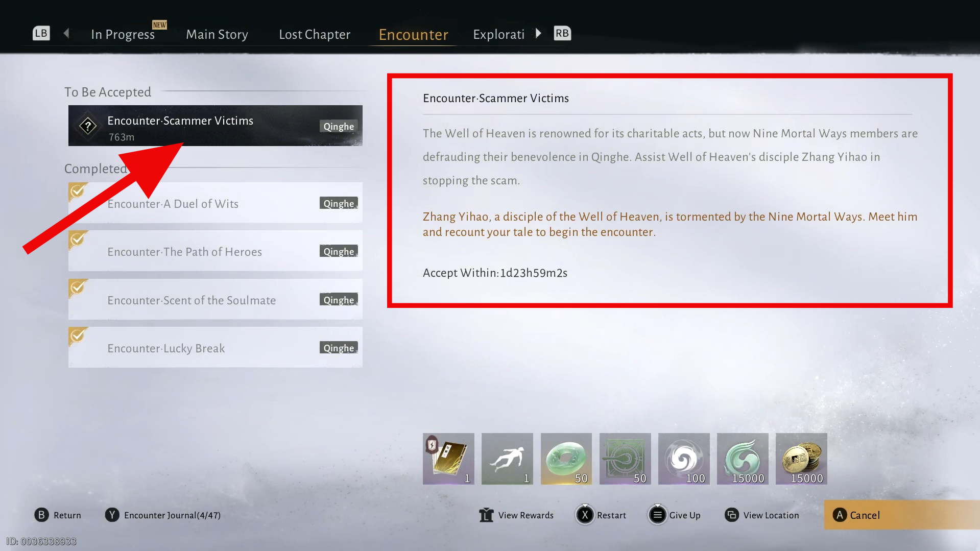
Task: Click the golden scroll reward icon
Action: [x=448, y=459]
